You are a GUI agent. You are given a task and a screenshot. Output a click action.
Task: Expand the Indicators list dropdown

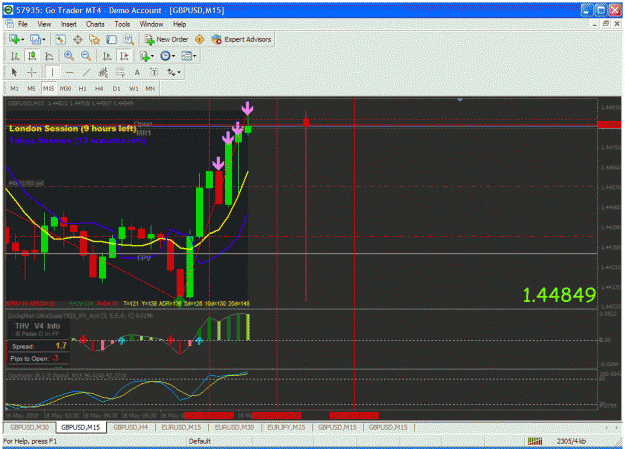(152, 56)
